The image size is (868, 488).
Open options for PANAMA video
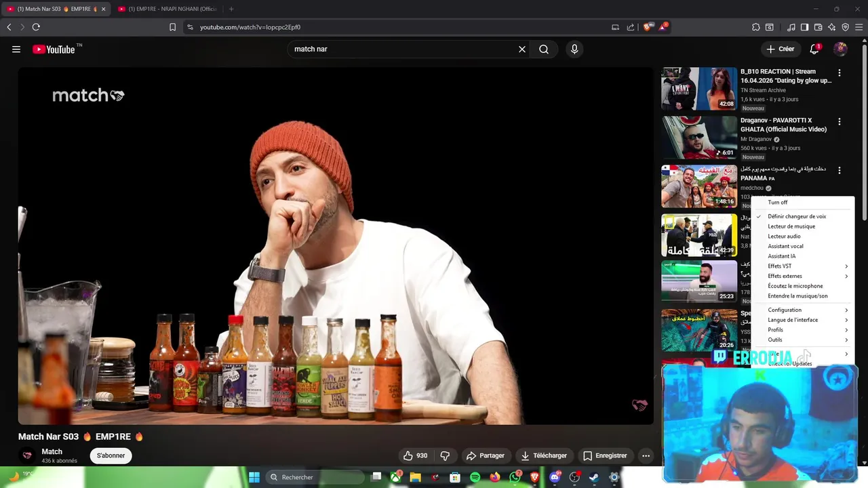pyautogui.click(x=840, y=170)
